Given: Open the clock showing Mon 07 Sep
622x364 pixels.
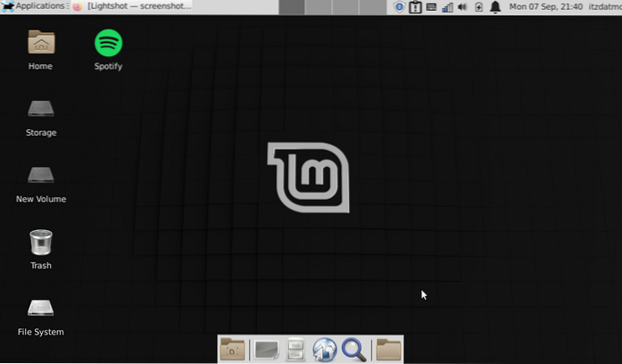Looking at the screenshot, I should (x=546, y=7).
